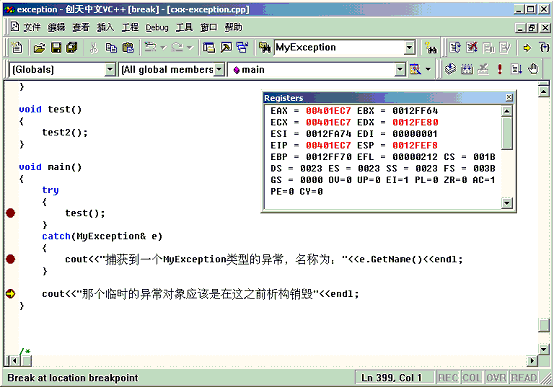Click in the MyException find text field
The width and height of the screenshot is (553, 387).
[x=339, y=48]
